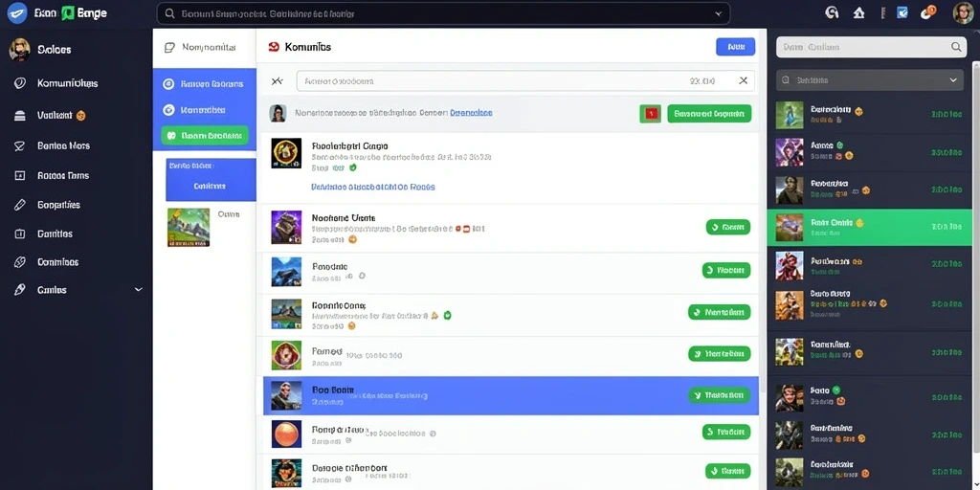
Task: Select the hooded figure row in right panel
Action: pyautogui.click(x=869, y=190)
